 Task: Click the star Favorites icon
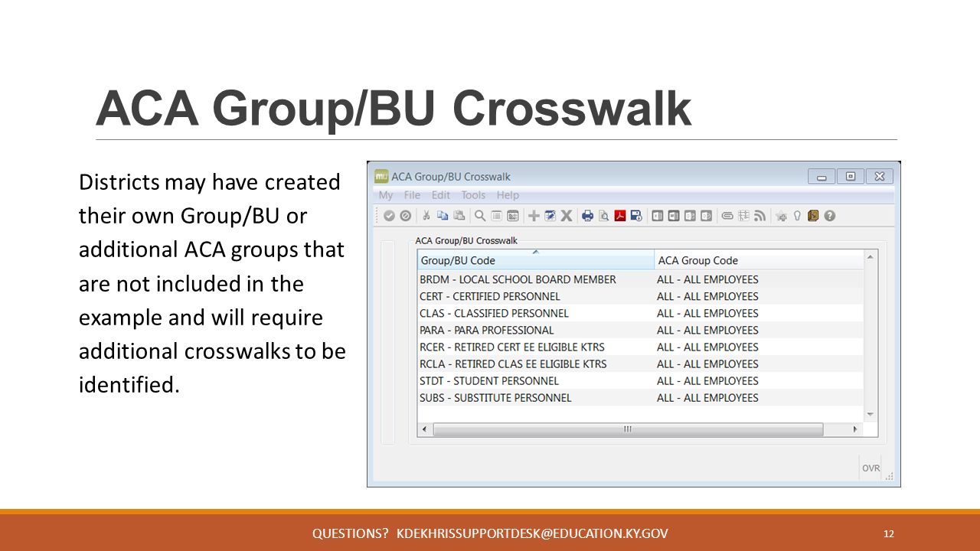[781, 216]
